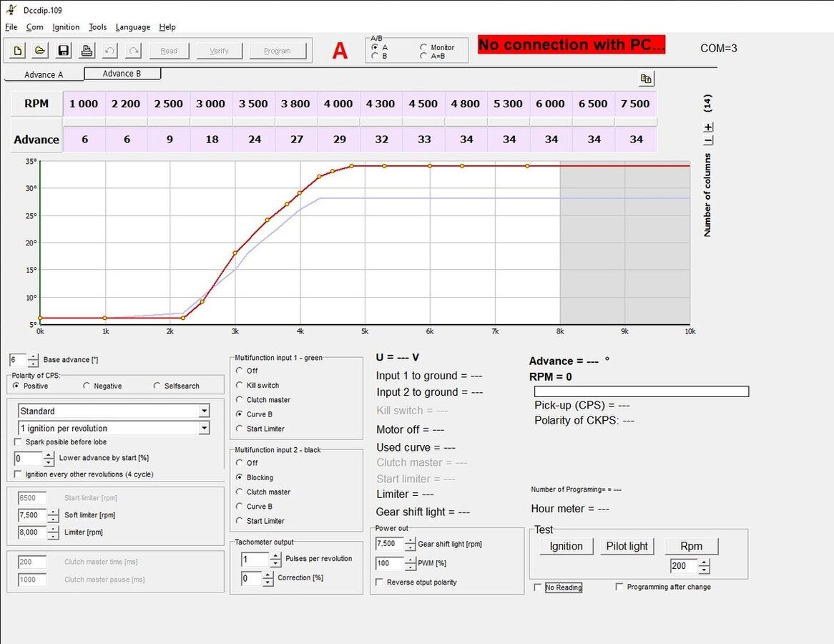Print the configuration using the Print icon
The width and height of the screenshot is (834, 644).
pos(87,50)
